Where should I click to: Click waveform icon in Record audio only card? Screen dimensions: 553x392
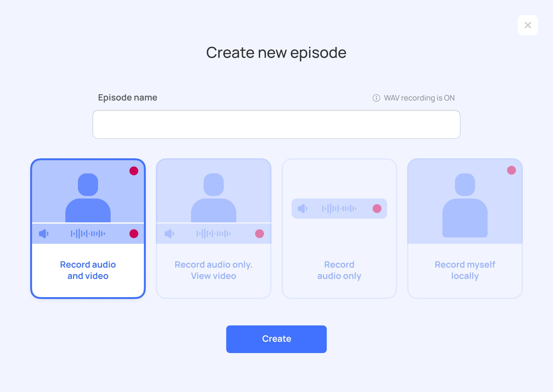(x=339, y=209)
